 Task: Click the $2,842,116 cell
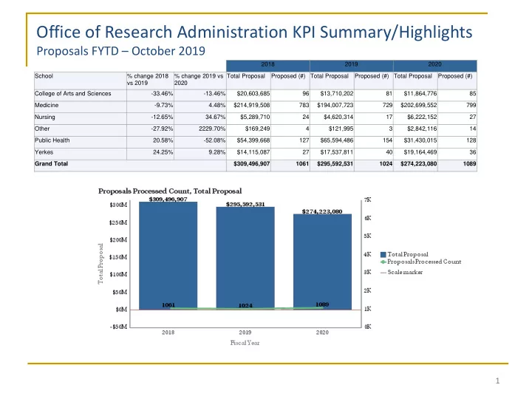[x=415, y=129]
